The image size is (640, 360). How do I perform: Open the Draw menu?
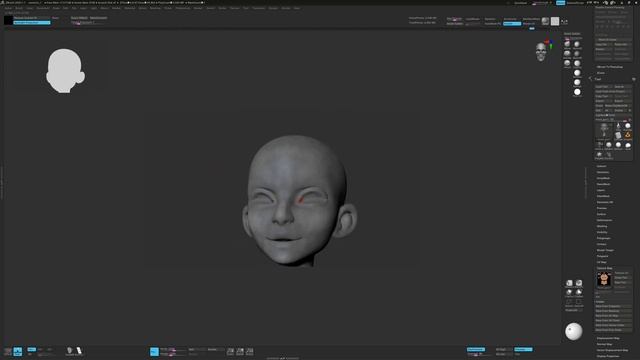pyautogui.click(x=56, y=8)
